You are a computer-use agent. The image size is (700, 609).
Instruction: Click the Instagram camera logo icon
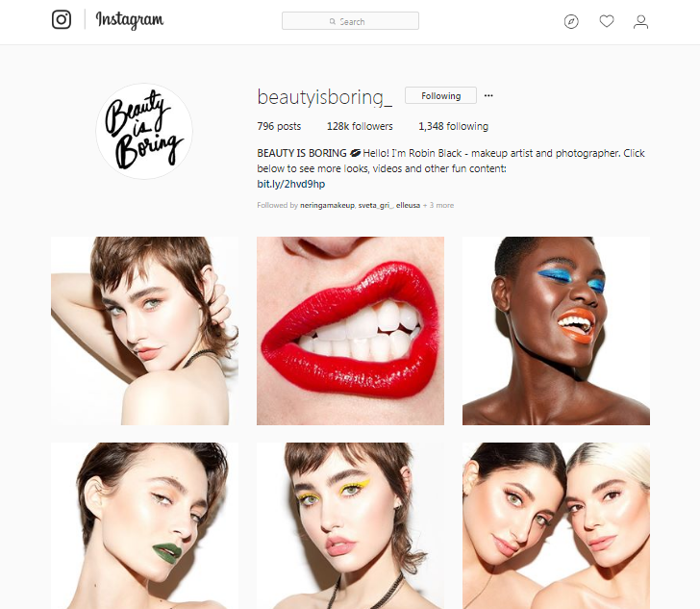click(62, 19)
